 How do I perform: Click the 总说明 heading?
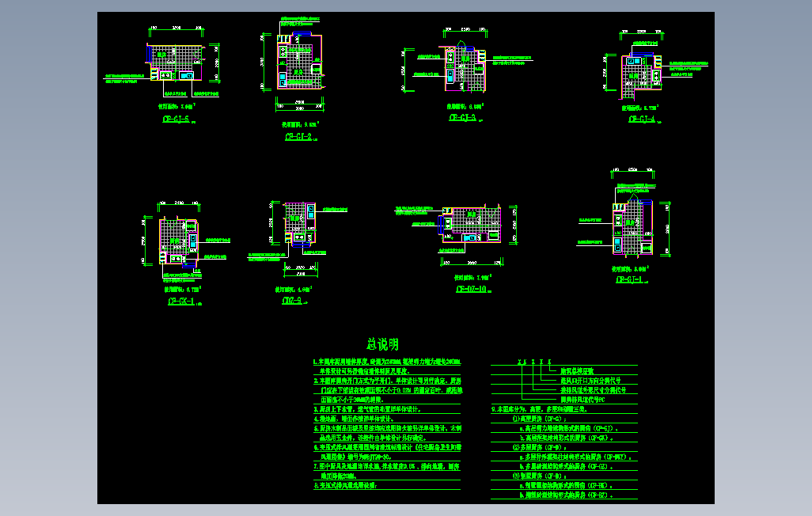[383, 344]
